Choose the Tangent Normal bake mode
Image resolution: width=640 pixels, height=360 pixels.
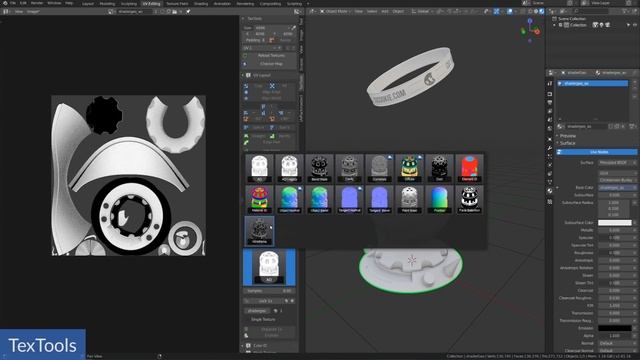click(349, 200)
